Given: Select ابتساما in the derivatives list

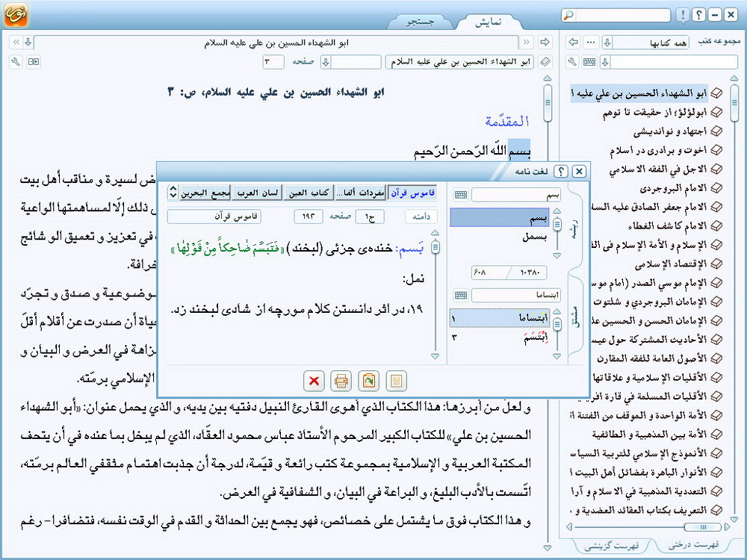Looking at the screenshot, I should coord(499,318).
